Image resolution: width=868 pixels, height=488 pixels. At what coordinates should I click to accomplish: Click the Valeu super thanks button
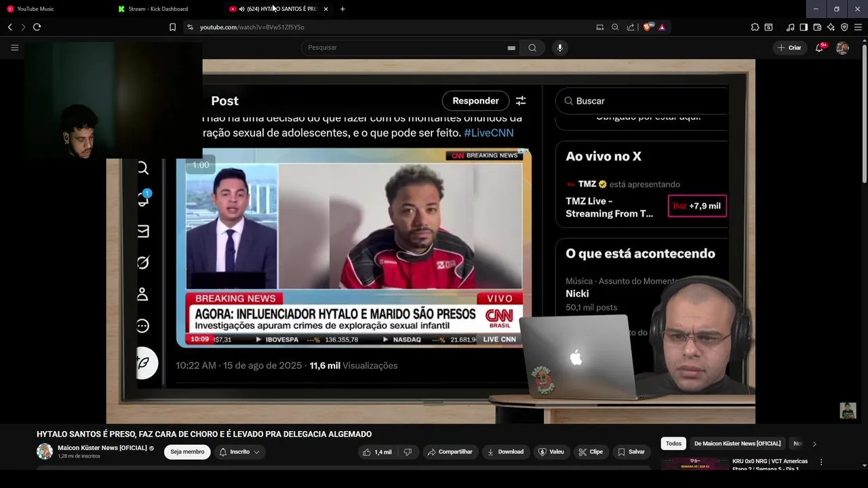coord(551,451)
